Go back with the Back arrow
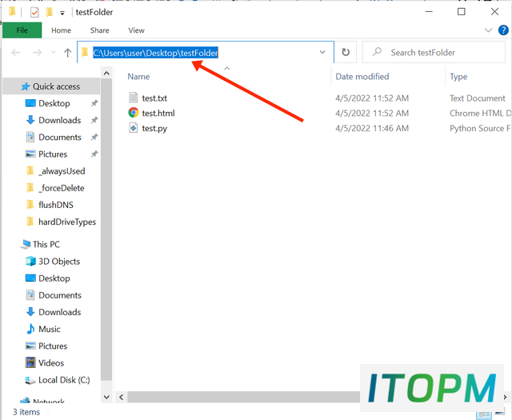The width and height of the screenshot is (512, 420). (x=16, y=53)
